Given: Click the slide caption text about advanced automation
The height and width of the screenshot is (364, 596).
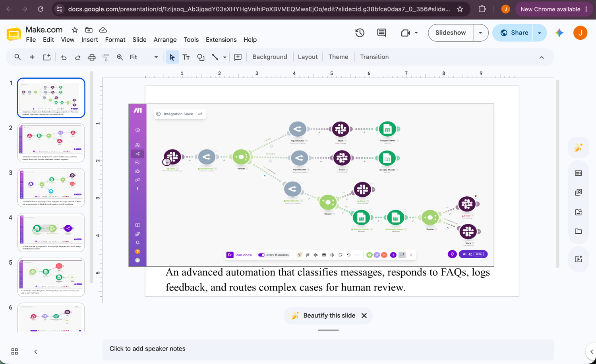Looking at the screenshot, I should click(328, 280).
